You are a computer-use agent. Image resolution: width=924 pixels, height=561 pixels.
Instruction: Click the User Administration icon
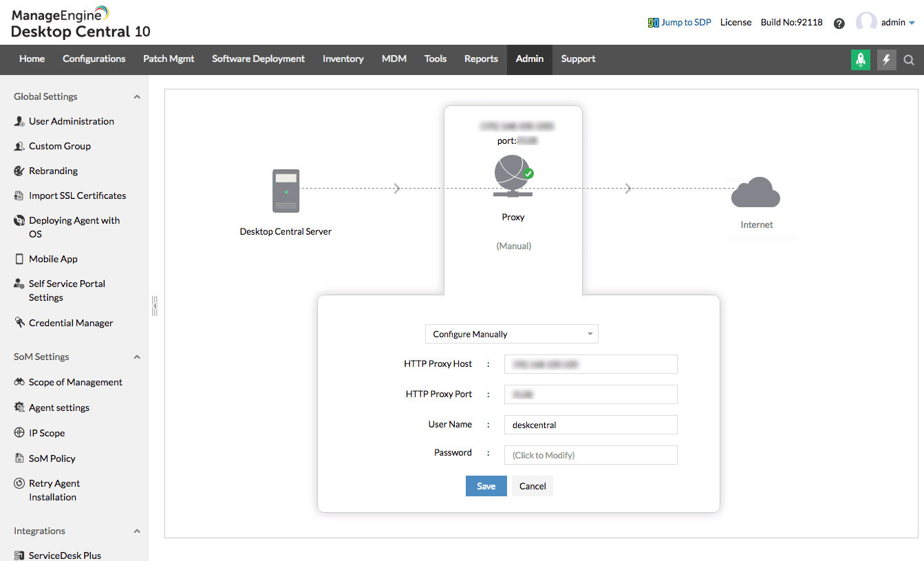[x=19, y=122]
